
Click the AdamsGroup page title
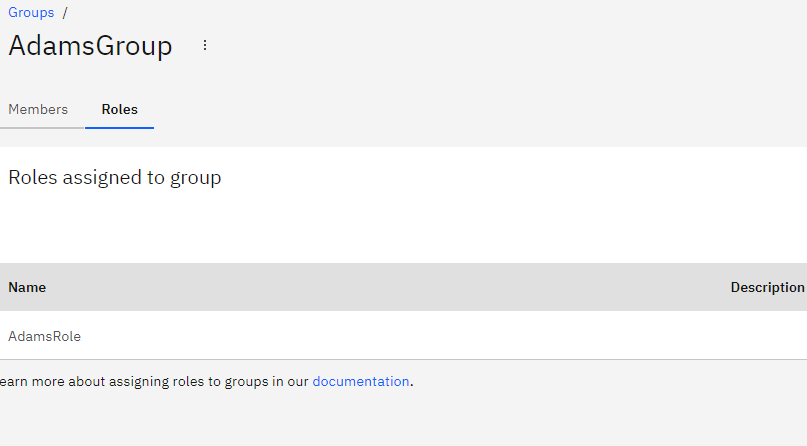coord(90,46)
